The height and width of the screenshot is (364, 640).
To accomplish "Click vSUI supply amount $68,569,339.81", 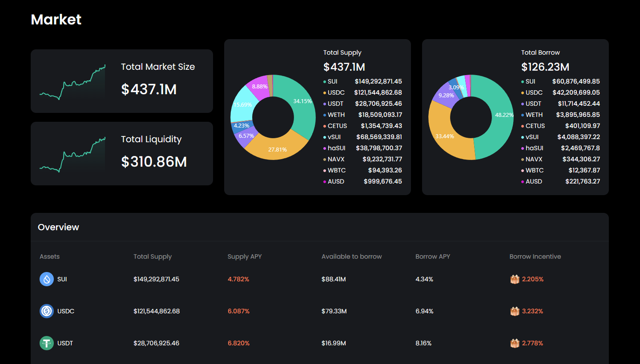I will (x=379, y=137).
